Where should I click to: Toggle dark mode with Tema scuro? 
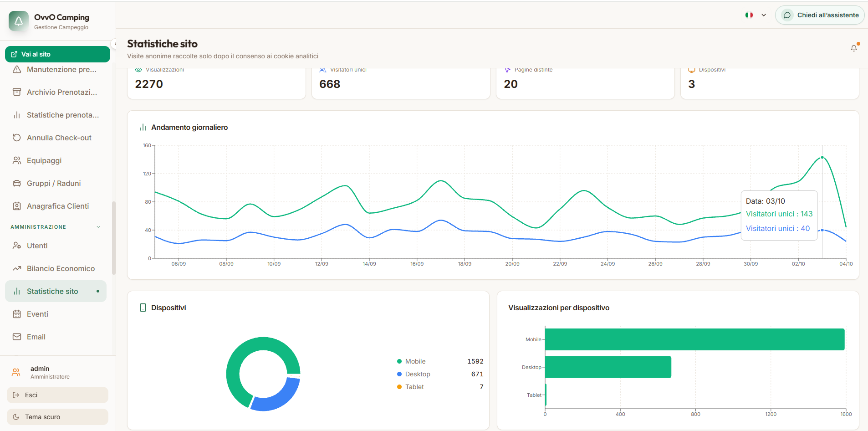point(57,417)
